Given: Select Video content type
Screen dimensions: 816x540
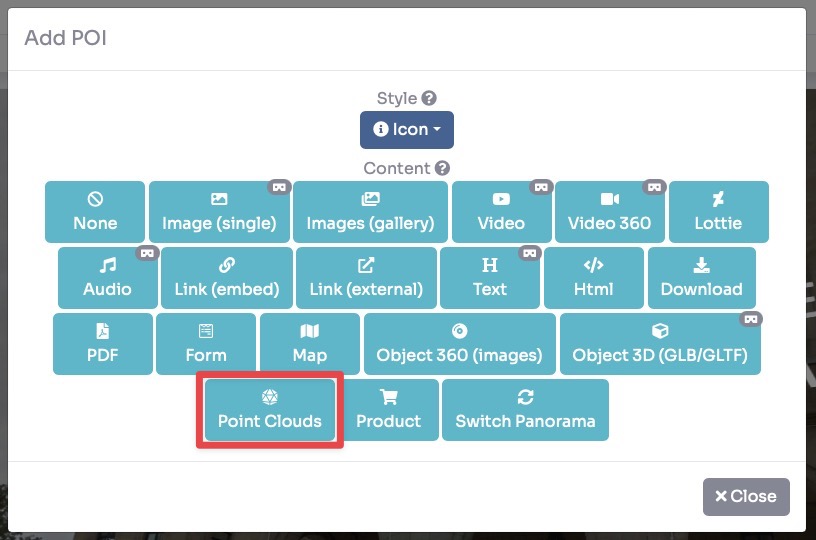Looking at the screenshot, I should (501, 212).
